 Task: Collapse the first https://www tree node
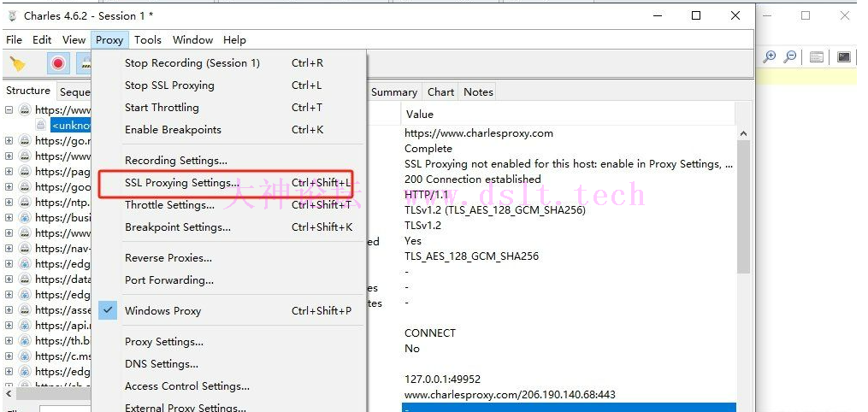(x=9, y=110)
